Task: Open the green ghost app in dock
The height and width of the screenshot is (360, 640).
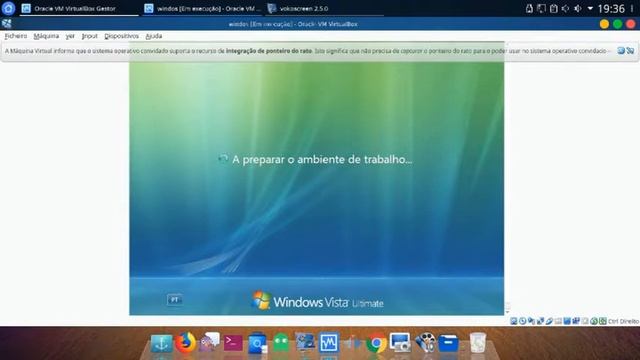Action: coord(281,343)
